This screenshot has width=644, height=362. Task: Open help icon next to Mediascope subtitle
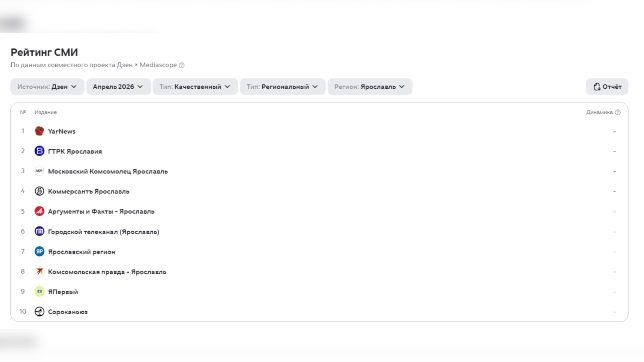[x=182, y=65]
